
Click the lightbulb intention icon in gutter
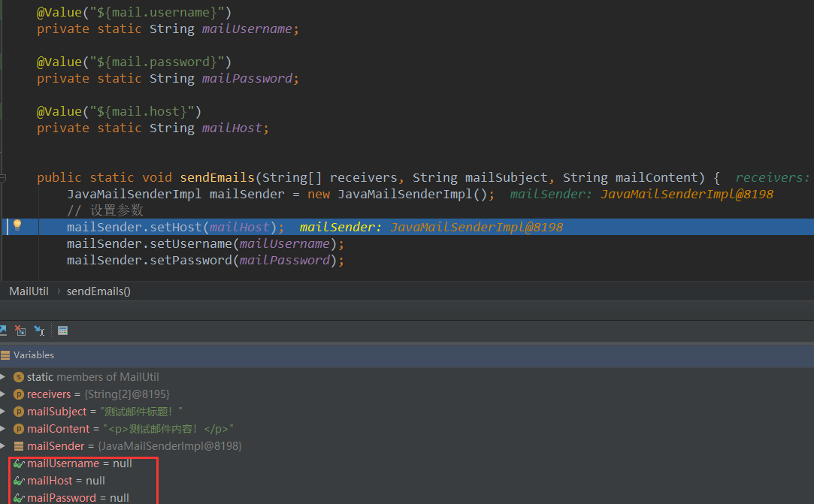(x=17, y=225)
